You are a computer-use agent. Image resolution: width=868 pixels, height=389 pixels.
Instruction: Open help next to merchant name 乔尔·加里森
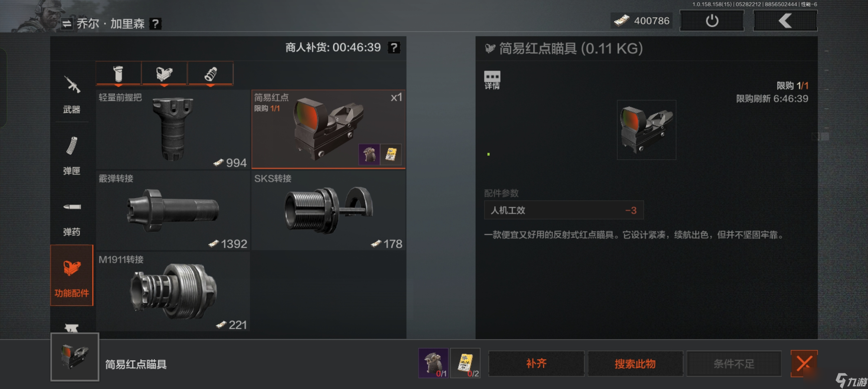[155, 24]
